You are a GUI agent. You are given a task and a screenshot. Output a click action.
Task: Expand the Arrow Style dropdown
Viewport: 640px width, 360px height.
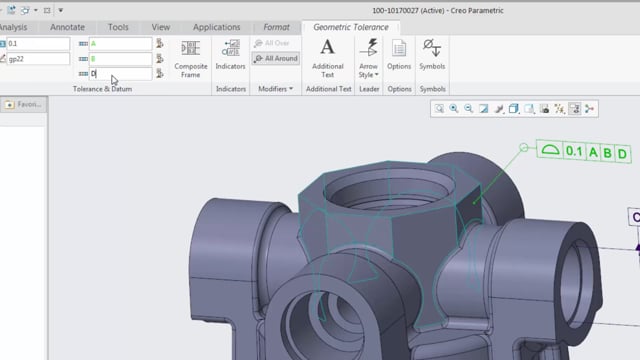click(x=368, y=58)
